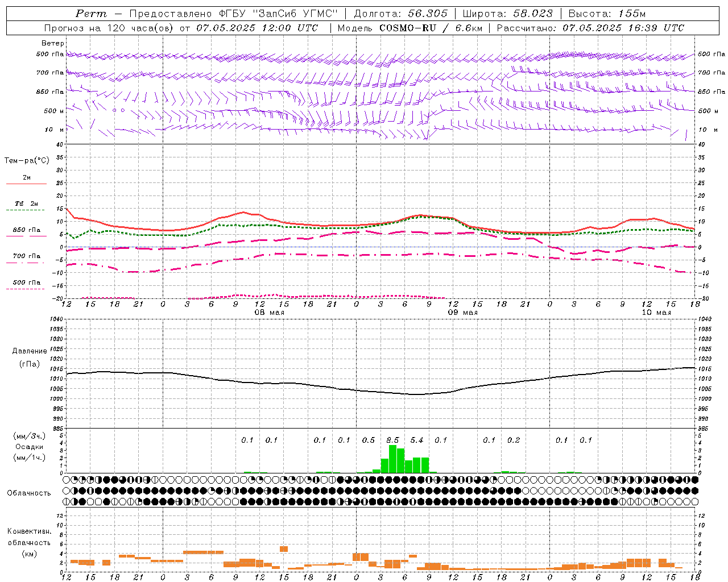Click the 'Высота: 155м' elevation text
Image resolution: width=728 pixels, height=582 pixels.
(x=607, y=14)
